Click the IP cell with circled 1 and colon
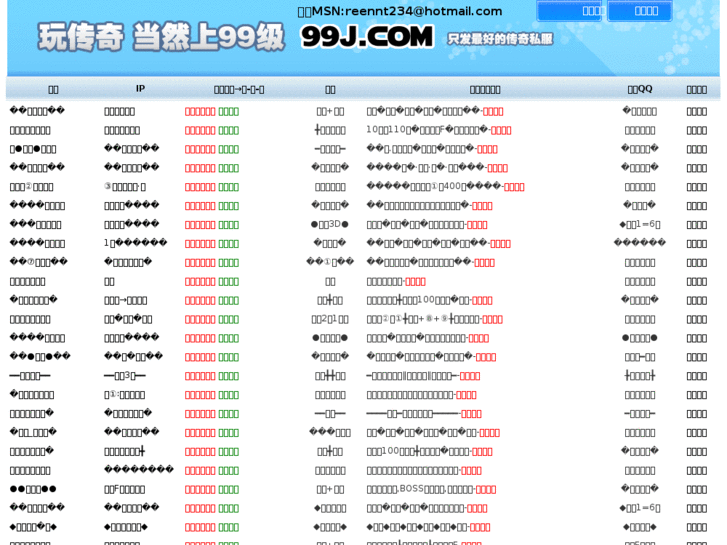The height and width of the screenshot is (545, 727). point(124,395)
